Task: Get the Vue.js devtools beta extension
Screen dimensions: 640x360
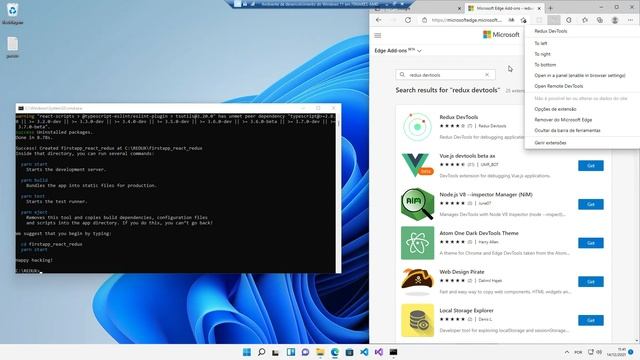Action: tap(591, 166)
